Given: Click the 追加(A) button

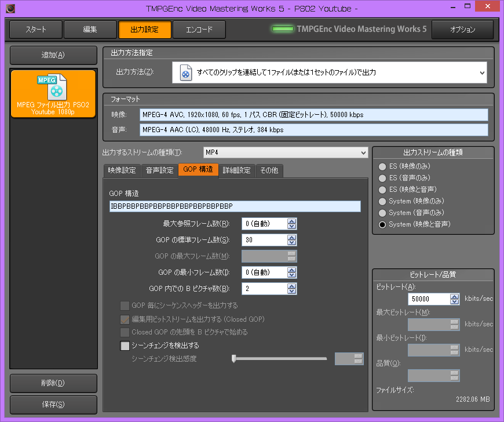Looking at the screenshot, I should pyautogui.click(x=53, y=55).
